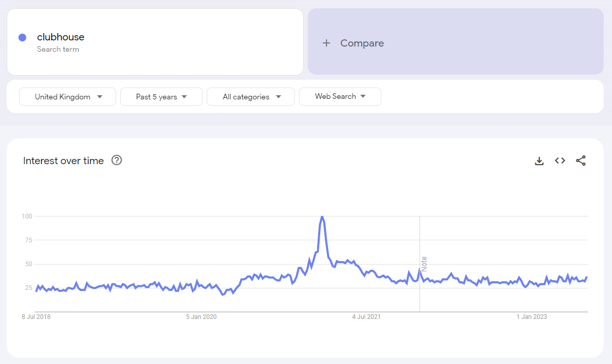The height and width of the screenshot is (364, 612).
Task: Download the Interest over time data
Action: click(539, 161)
